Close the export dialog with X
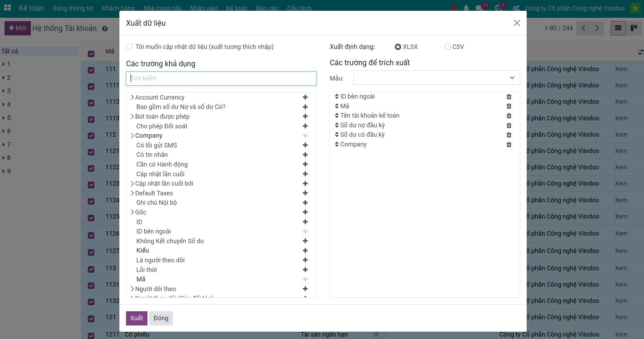This screenshot has width=644, height=339. pos(517,23)
